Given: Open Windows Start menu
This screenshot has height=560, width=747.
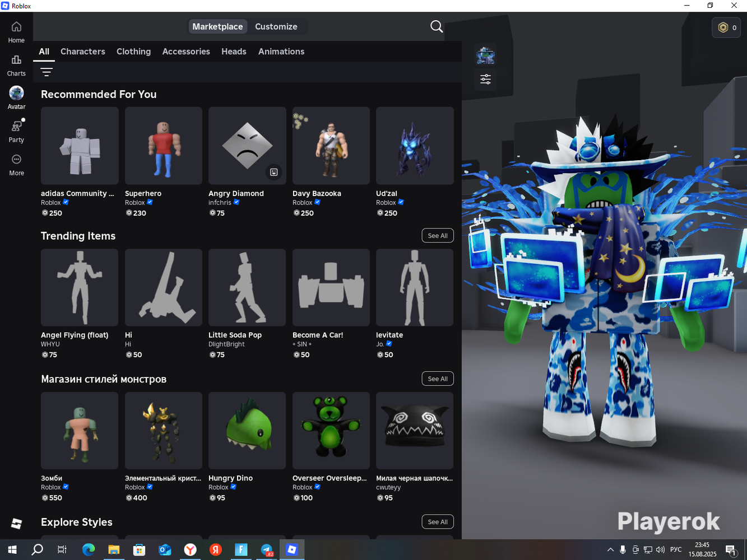Looking at the screenshot, I should (12, 550).
